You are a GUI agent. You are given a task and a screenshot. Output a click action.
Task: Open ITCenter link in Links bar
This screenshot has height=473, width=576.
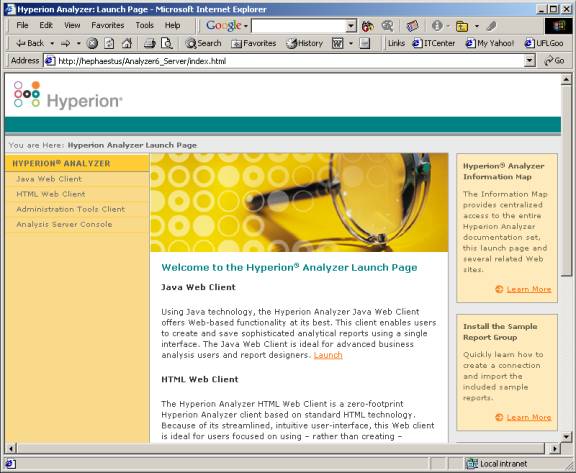click(434, 43)
